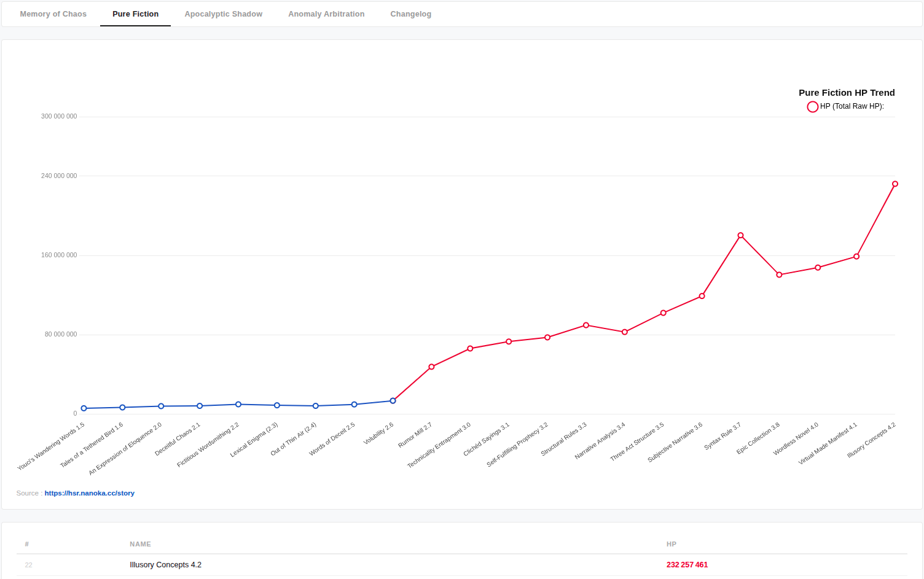Click the Fictitious Wordsmithing 2.2 data point

(x=238, y=405)
